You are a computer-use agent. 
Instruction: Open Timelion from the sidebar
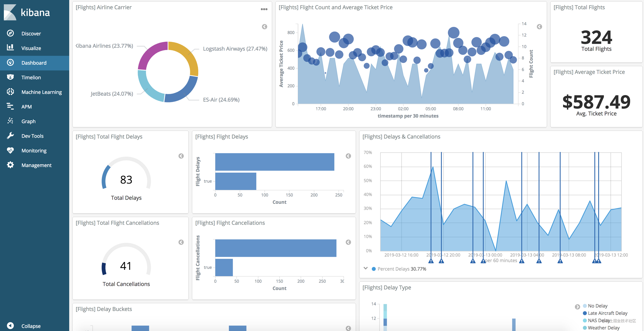pyautogui.click(x=31, y=77)
